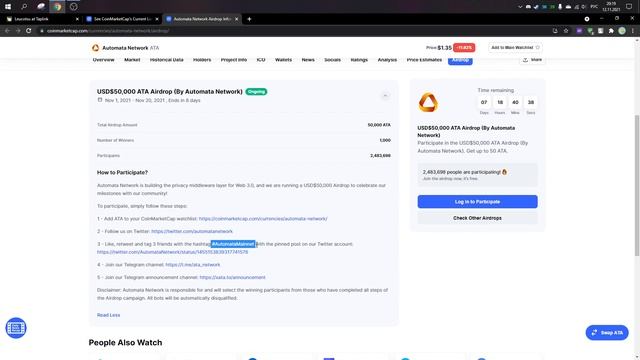This screenshot has width=640, height=360.
Task: Switch to the Taplink browser tab
Action: click(41, 19)
